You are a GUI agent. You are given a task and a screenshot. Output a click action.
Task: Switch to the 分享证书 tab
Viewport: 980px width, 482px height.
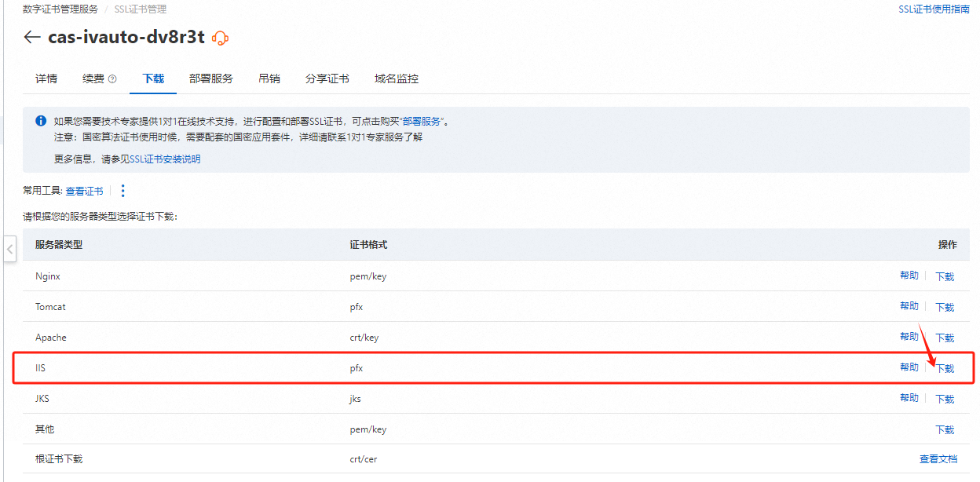click(x=327, y=79)
